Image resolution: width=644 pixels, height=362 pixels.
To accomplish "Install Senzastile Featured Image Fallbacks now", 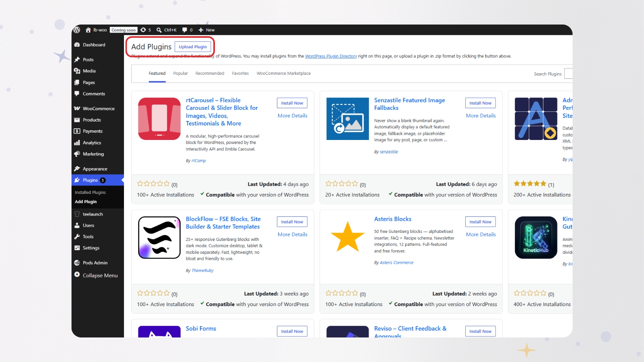I will pos(481,103).
